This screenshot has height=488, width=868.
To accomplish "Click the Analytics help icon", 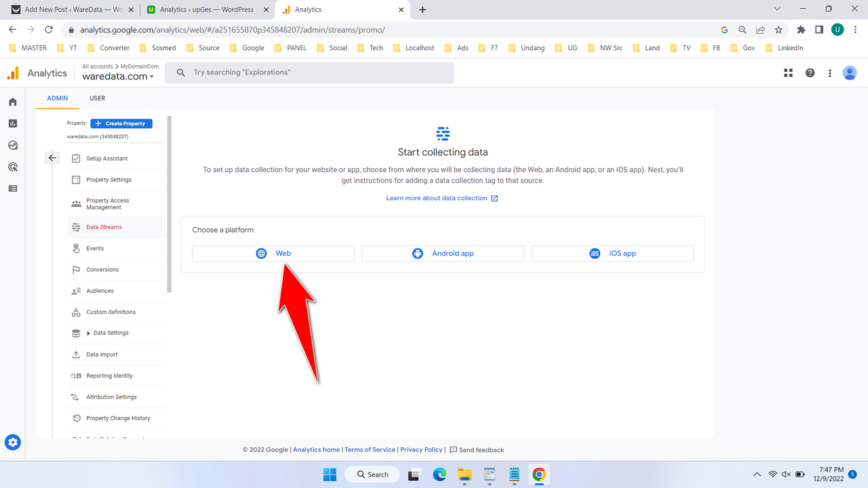I will click(x=810, y=73).
